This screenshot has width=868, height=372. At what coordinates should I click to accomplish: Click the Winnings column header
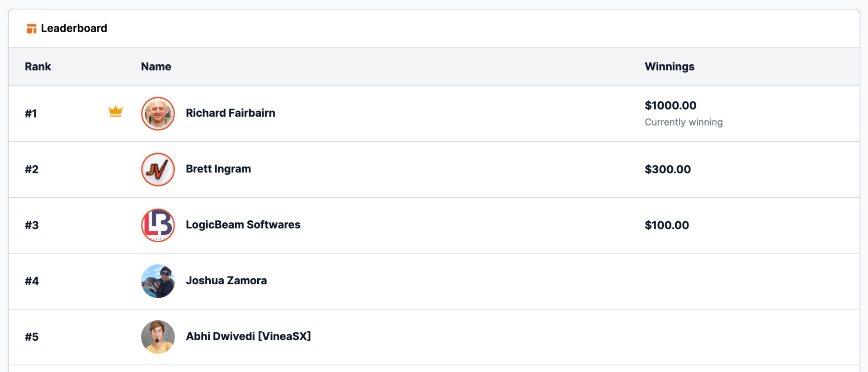(670, 67)
